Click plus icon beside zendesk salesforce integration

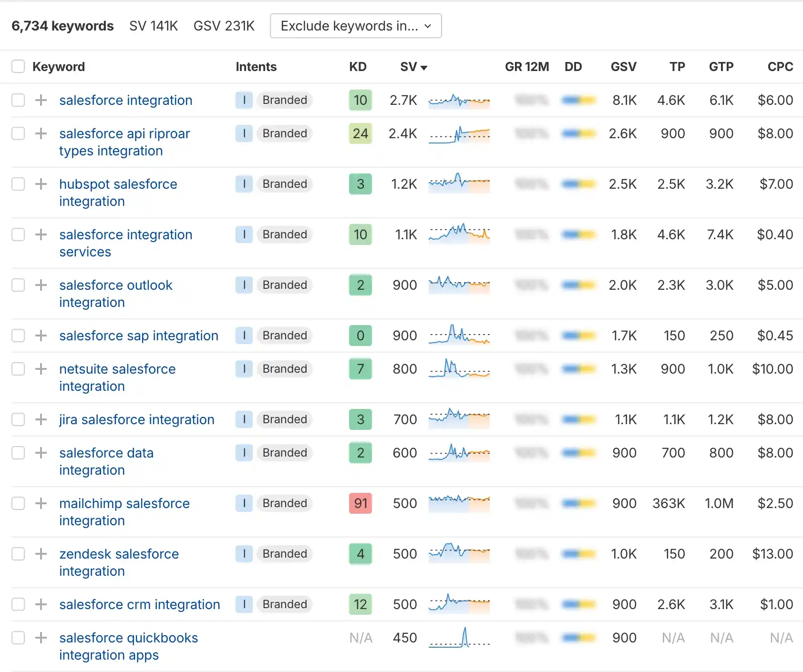pos(41,554)
